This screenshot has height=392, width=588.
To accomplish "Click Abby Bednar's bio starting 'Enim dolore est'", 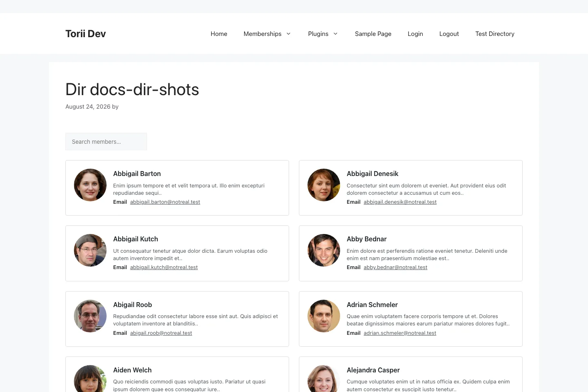I will 427,254.
